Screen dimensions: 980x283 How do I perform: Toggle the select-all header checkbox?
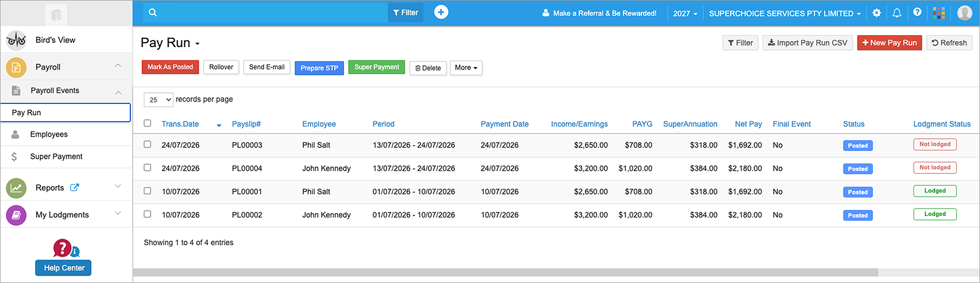pyautogui.click(x=147, y=123)
